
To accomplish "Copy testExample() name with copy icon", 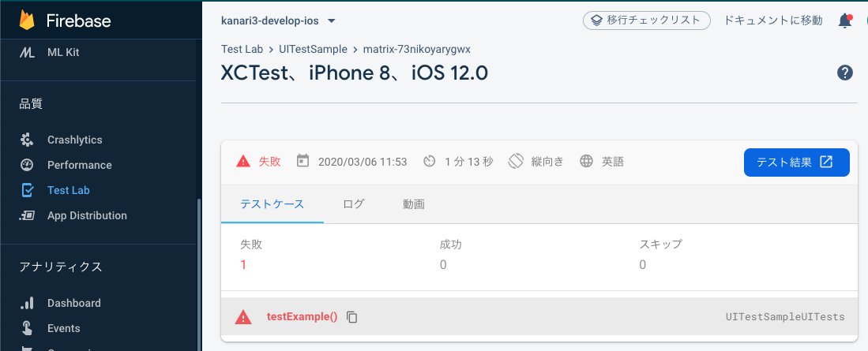I will click(x=352, y=317).
